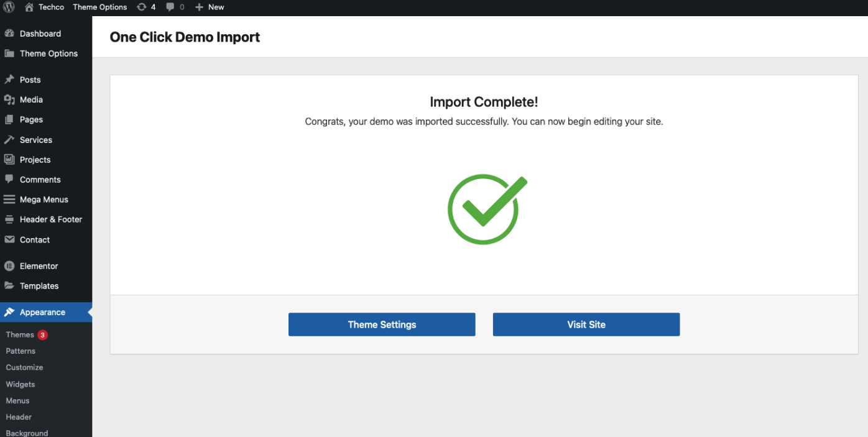Click the Media library icon
This screenshot has width=868, height=437.
click(9, 99)
